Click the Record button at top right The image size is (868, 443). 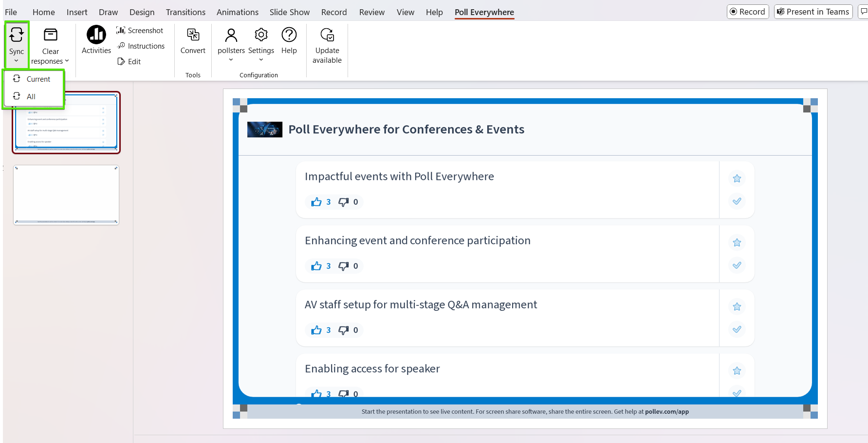point(748,12)
